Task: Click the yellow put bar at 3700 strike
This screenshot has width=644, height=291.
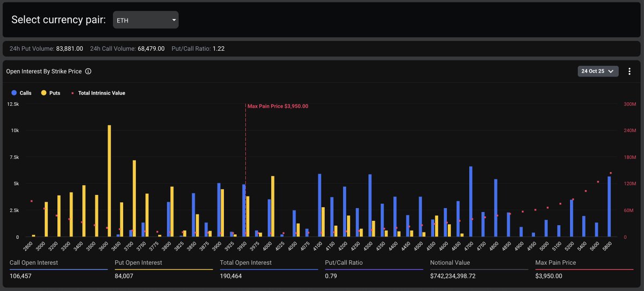Action: (x=134, y=198)
